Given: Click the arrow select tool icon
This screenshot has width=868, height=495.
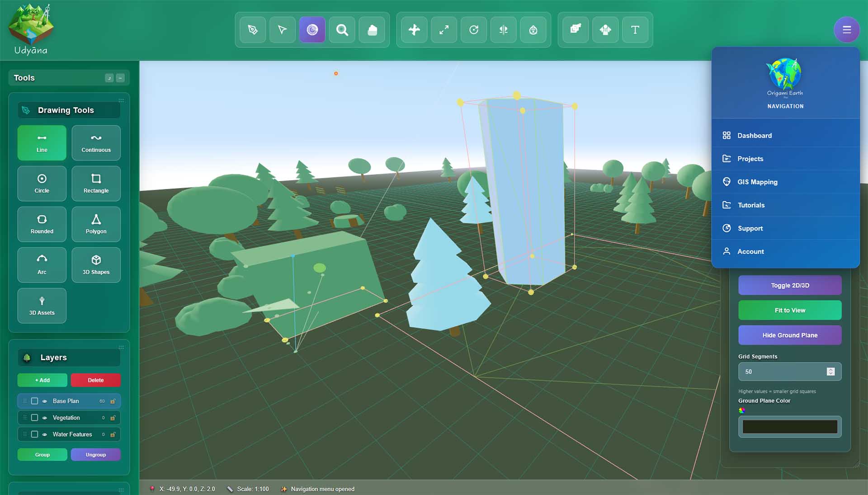Looking at the screenshot, I should (x=283, y=30).
